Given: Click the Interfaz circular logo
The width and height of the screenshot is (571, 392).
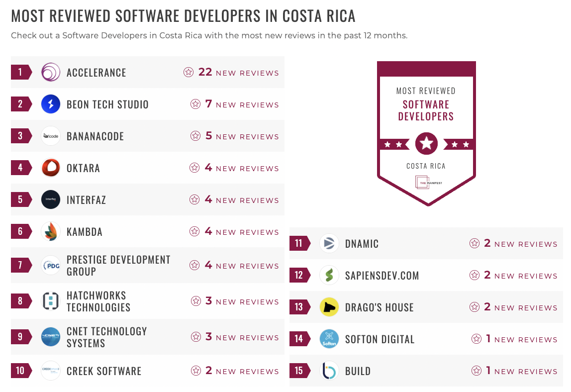Looking at the screenshot, I should click(50, 199).
